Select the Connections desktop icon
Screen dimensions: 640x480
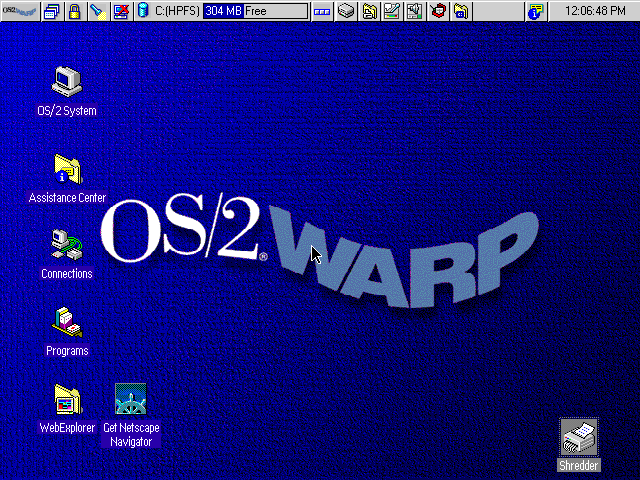(67, 243)
